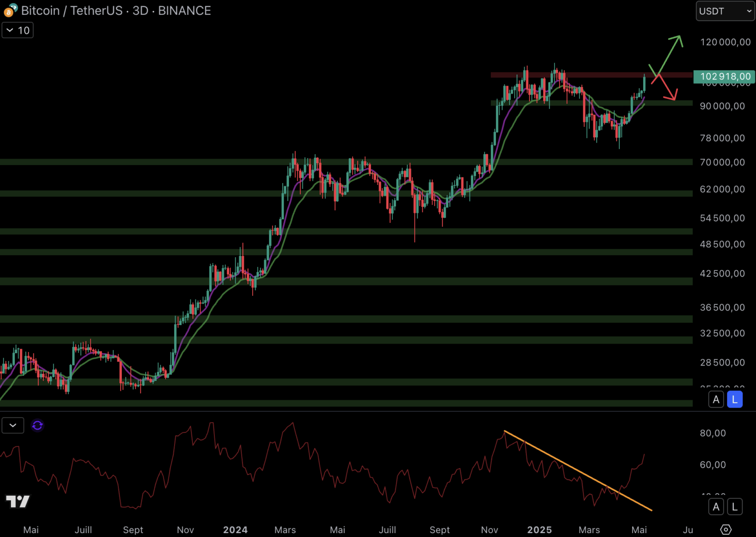The image size is (756, 537).
Task: Click the 2024 label on time axis
Action: click(x=235, y=530)
